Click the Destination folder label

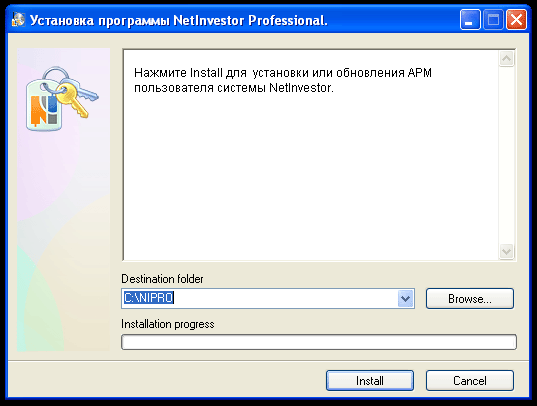click(162, 279)
